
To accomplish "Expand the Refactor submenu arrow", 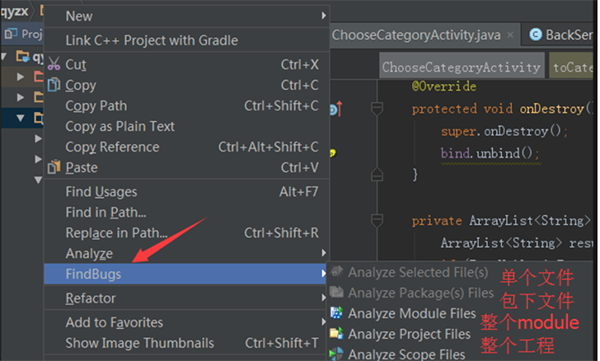I will [324, 298].
